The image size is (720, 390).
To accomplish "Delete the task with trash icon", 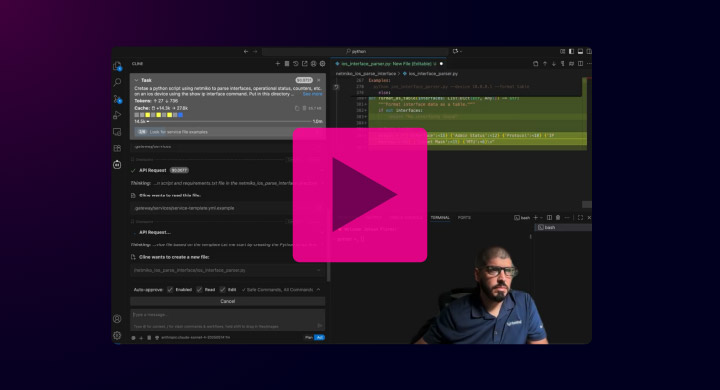I will point(304,108).
